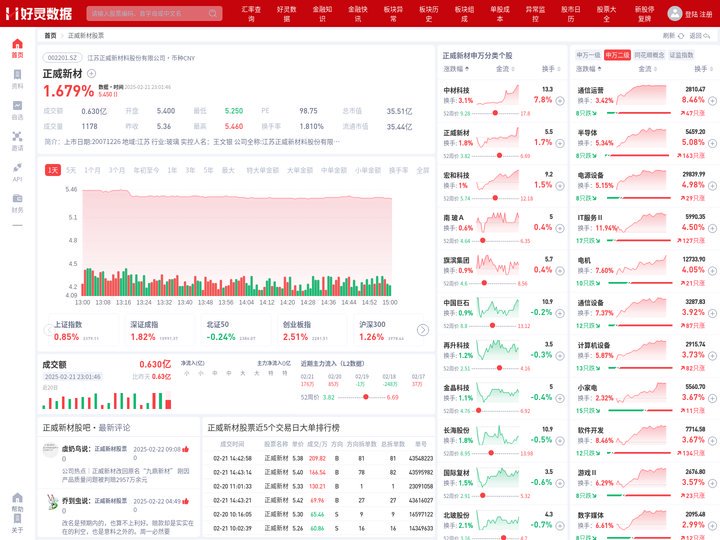
Task: Select the 5年 chart range
Action: (x=208, y=170)
